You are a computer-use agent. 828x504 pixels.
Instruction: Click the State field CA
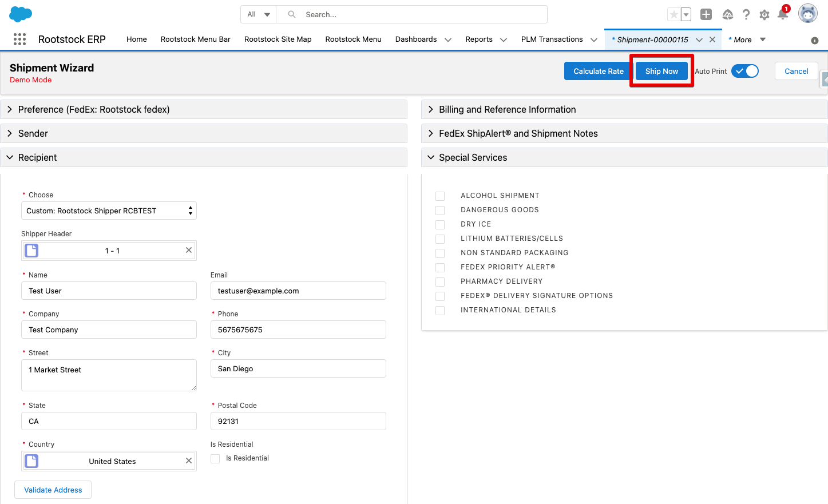[109, 421]
